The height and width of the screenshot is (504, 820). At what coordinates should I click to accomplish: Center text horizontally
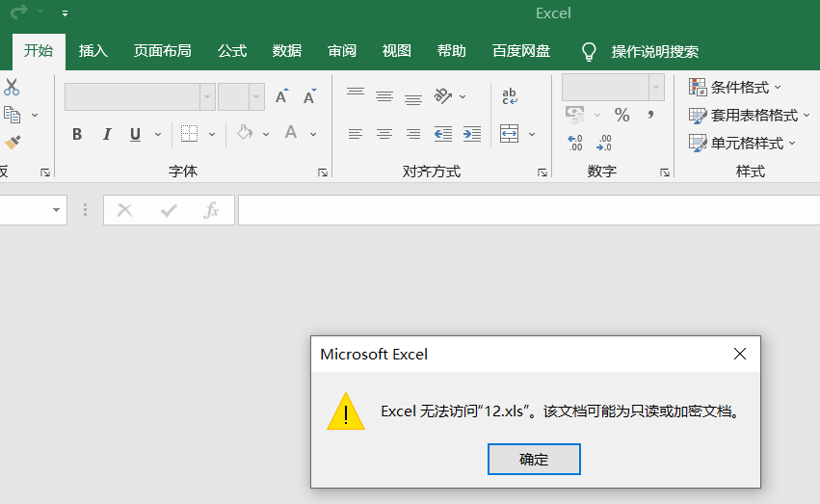point(384,134)
